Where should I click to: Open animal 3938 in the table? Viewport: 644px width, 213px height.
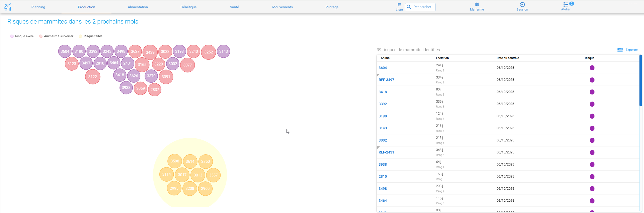(x=383, y=165)
